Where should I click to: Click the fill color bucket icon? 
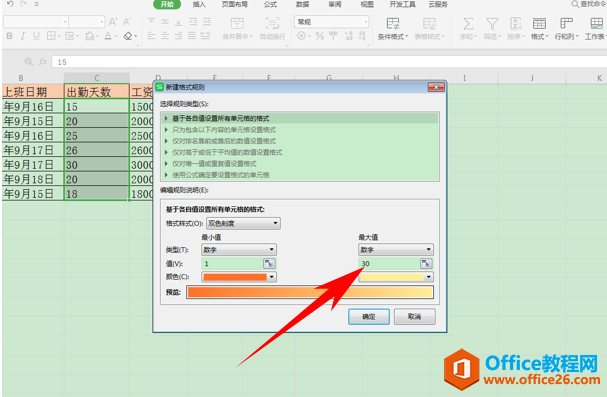89,36
